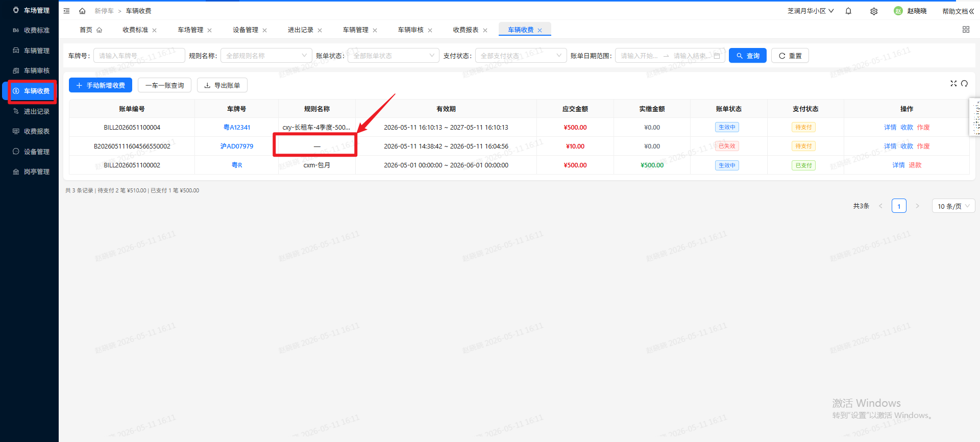Click 详情 for BILL2026051100004
The width and height of the screenshot is (980, 442).
(x=890, y=127)
